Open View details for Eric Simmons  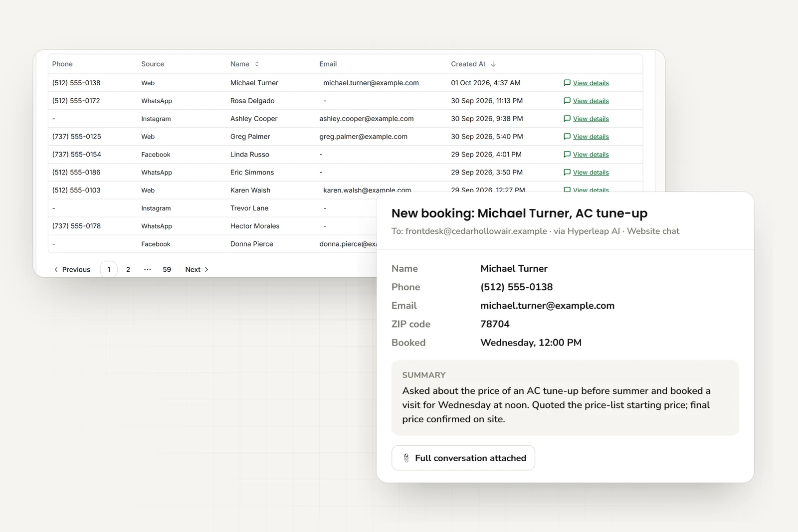(x=591, y=173)
